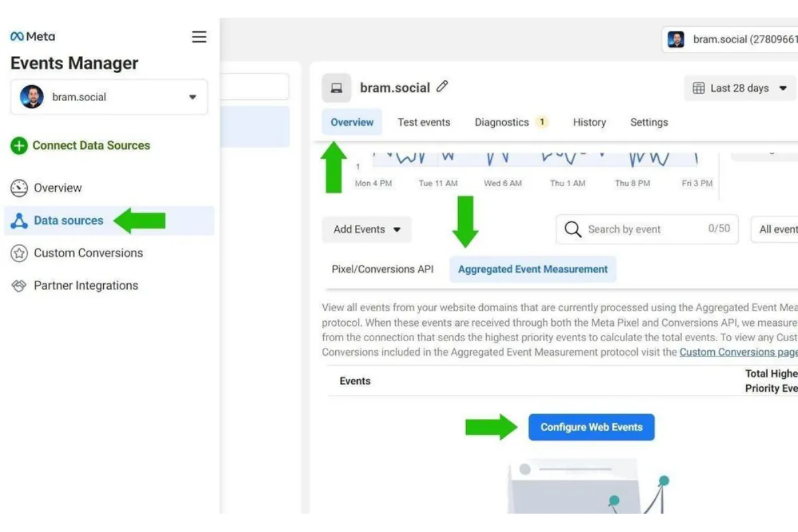Open the hamburger menu icon
Image resolution: width=798 pixels, height=532 pixels.
(x=199, y=37)
